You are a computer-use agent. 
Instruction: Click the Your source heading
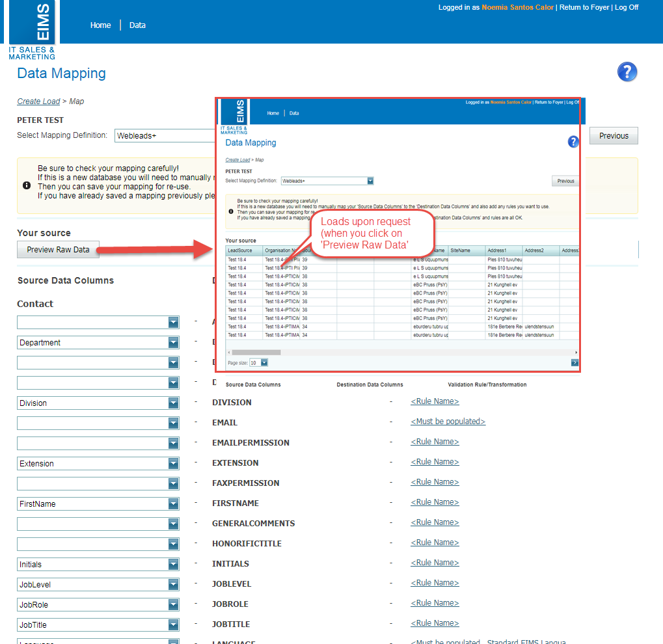coord(44,233)
